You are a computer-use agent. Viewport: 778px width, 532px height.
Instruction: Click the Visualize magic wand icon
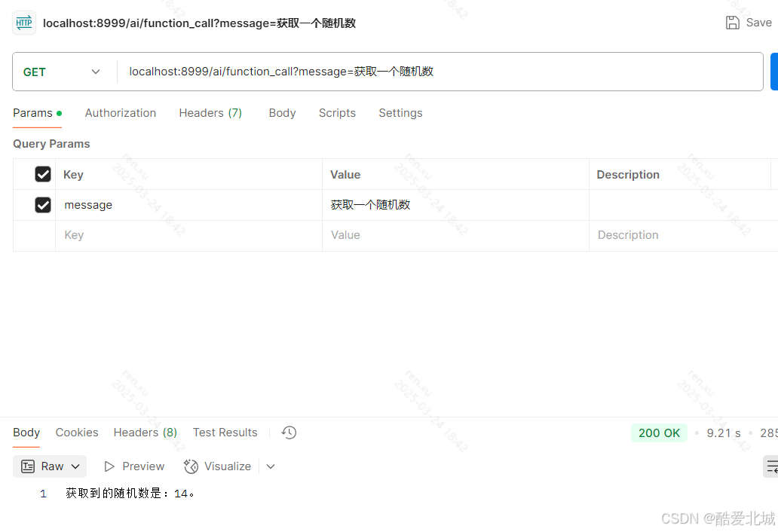[x=189, y=466]
